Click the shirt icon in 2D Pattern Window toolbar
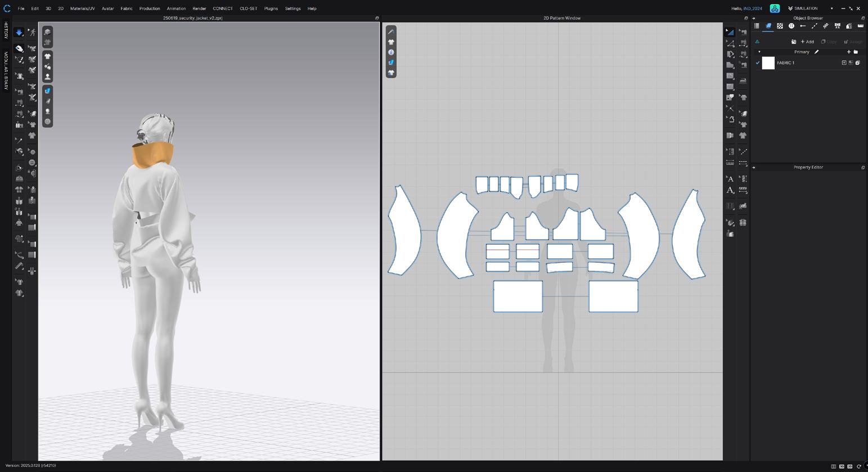The height and width of the screenshot is (472, 868). pyautogui.click(x=391, y=42)
